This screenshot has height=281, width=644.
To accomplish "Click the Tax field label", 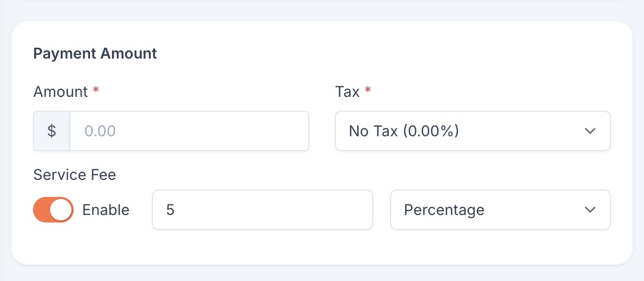I will click(347, 92).
